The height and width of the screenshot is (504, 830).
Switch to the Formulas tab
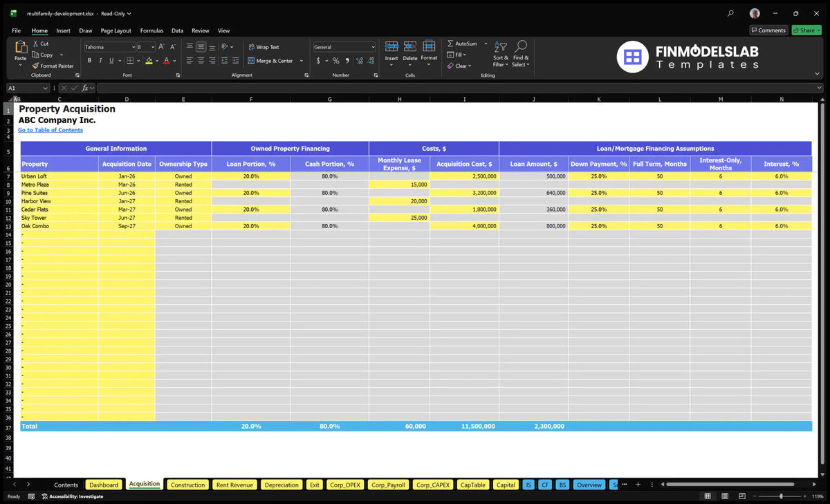pyautogui.click(x=151, y=30)
